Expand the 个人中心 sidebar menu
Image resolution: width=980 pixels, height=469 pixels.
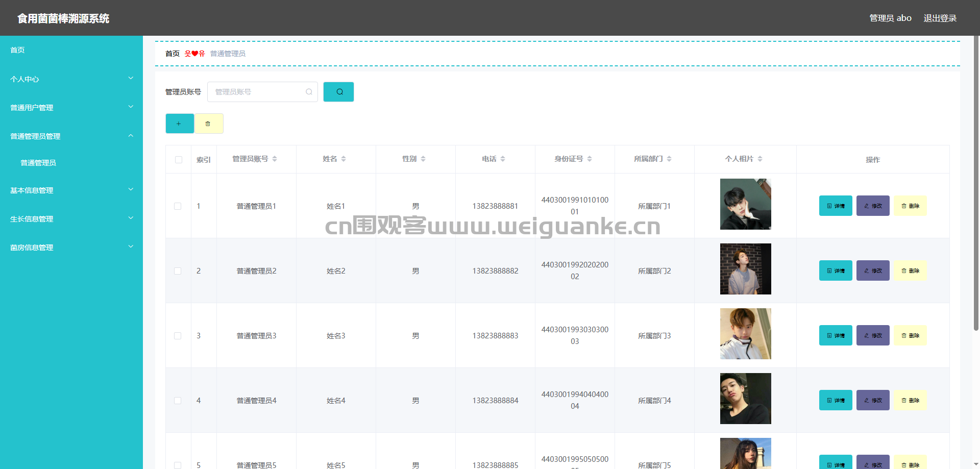71,79
